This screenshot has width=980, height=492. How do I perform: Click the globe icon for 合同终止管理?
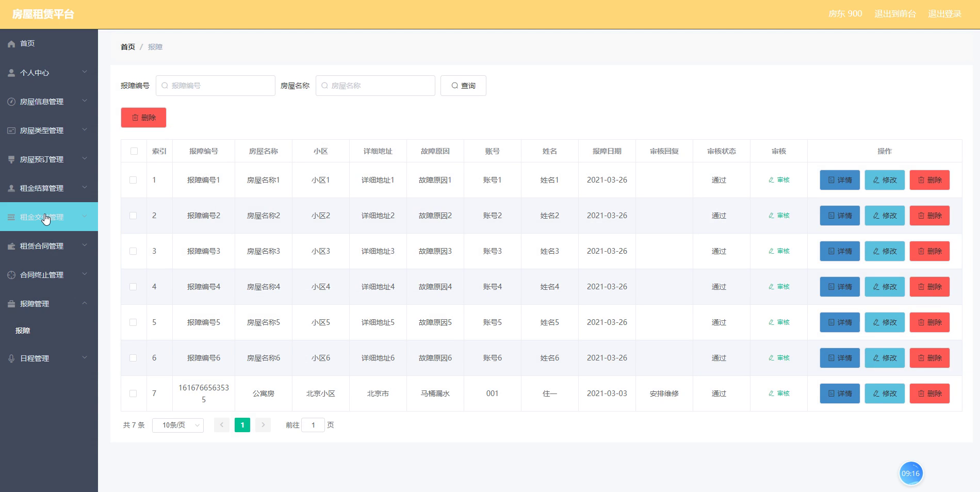pyautogui.click(x=11, y=275)
